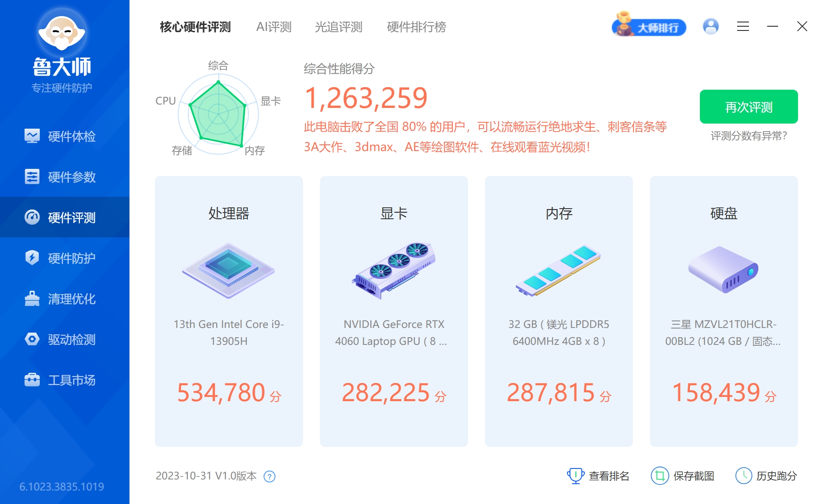Click the 驱动检测 hexagon icon
This screenshot has width=823, height=504.
[x=32, y=339]
